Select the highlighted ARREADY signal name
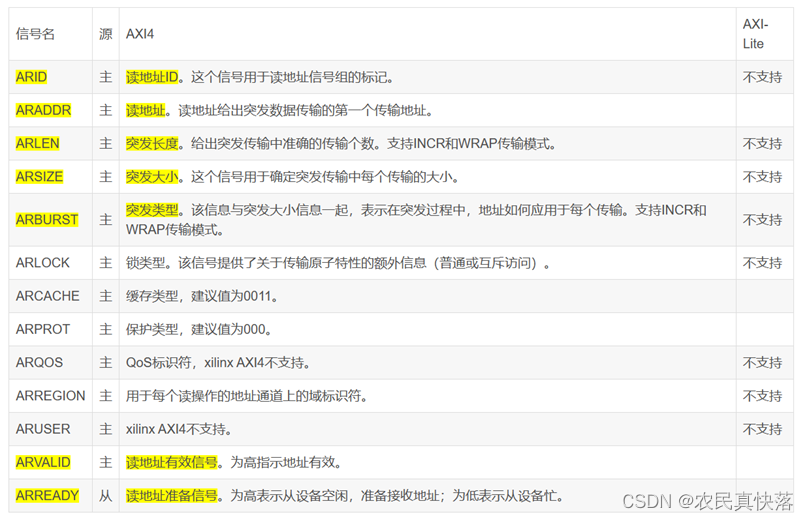Image resolution: width=809 pixels, height=521 pixels. pos(46,495)
